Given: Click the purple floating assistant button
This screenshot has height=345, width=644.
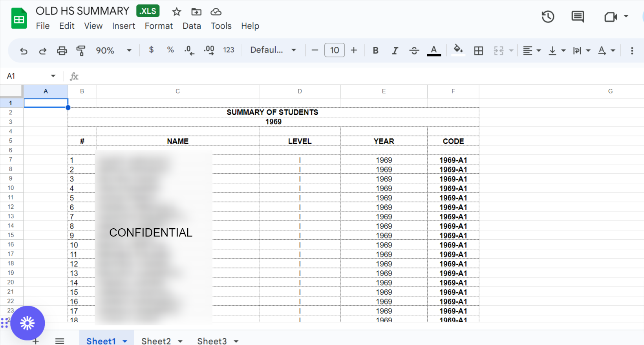Looking at the screenshot, I should 27,323.
